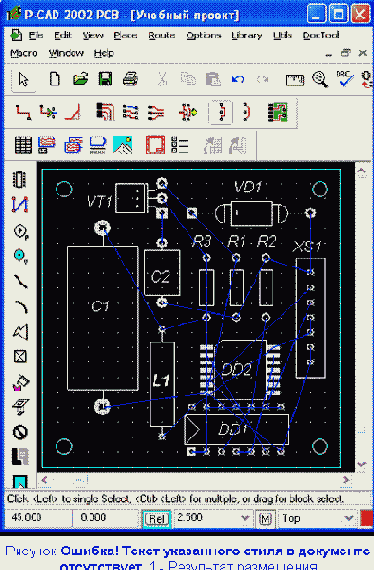
Task: Select the Place Component tool
Action: click(x=20, y=179)
